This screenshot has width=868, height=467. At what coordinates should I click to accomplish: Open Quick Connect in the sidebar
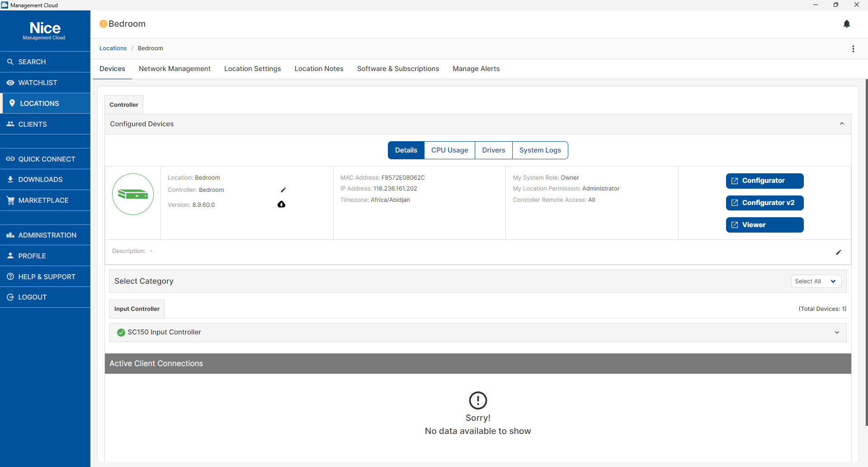pyautogui.click(x=45, y=159)
